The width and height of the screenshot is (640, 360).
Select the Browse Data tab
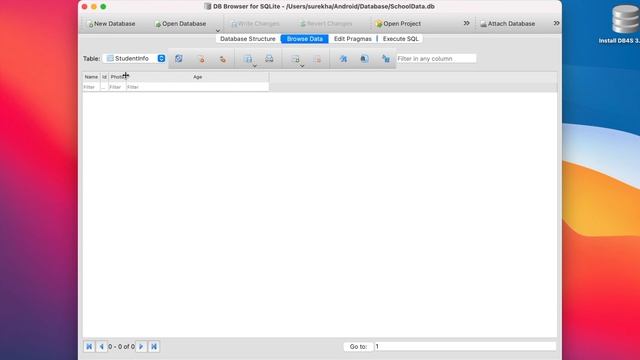coord(304,39)
